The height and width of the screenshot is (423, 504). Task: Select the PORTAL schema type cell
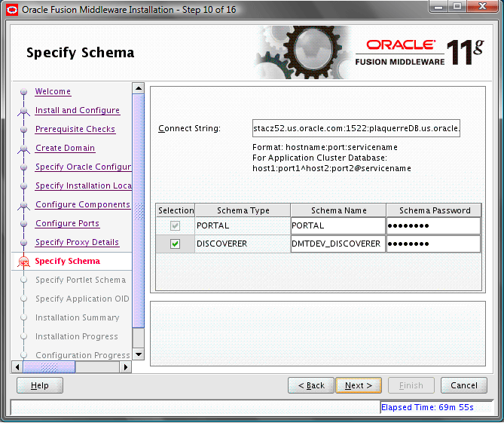(243, 225)
